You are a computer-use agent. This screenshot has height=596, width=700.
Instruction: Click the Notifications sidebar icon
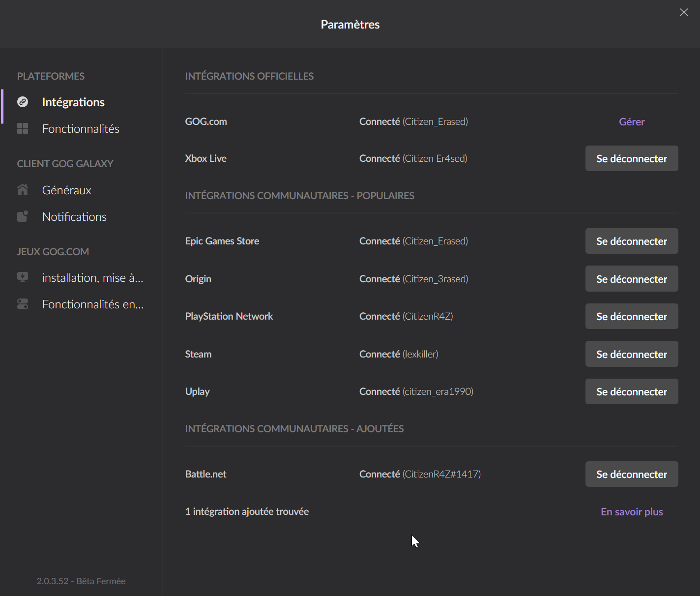pyautogui.click(x=23, y=216)
